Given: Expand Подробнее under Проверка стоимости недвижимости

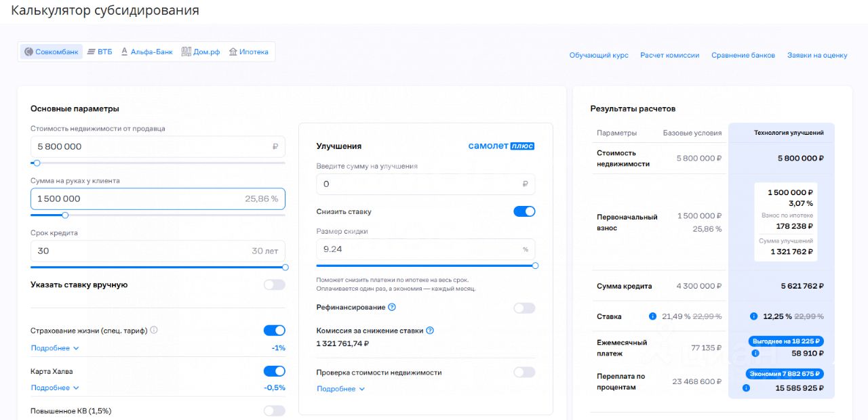Looking at the screenshot, I should 341,389.
